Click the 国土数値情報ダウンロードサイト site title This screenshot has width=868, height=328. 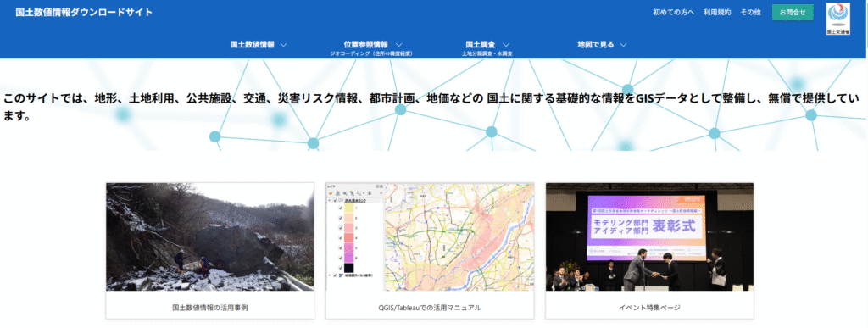[x=84, y=12]
